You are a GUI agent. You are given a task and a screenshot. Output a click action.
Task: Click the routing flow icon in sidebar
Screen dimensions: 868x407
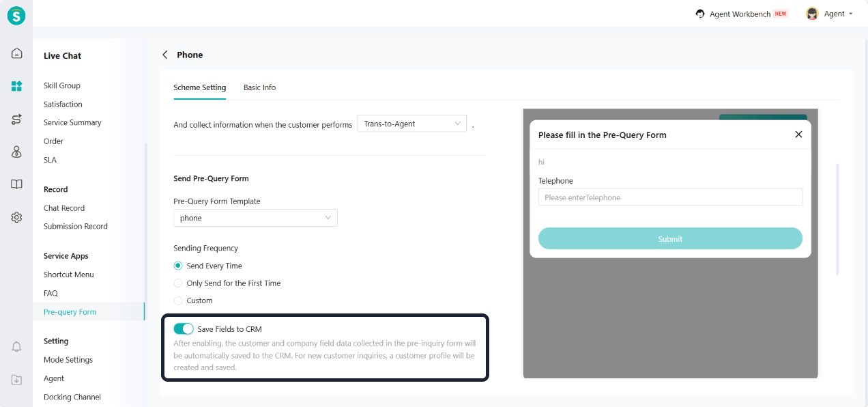[x=16, y=120]
